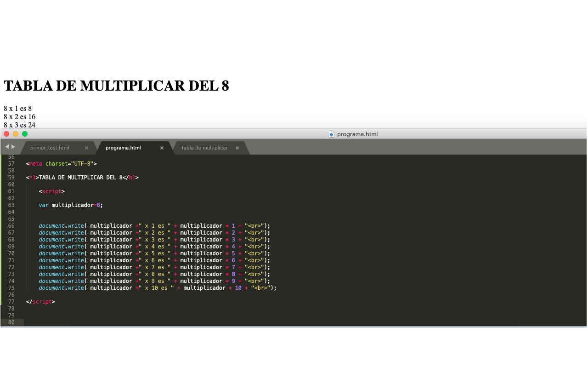Click the document.write line with "x 6 es"

(x=155, y=260)
